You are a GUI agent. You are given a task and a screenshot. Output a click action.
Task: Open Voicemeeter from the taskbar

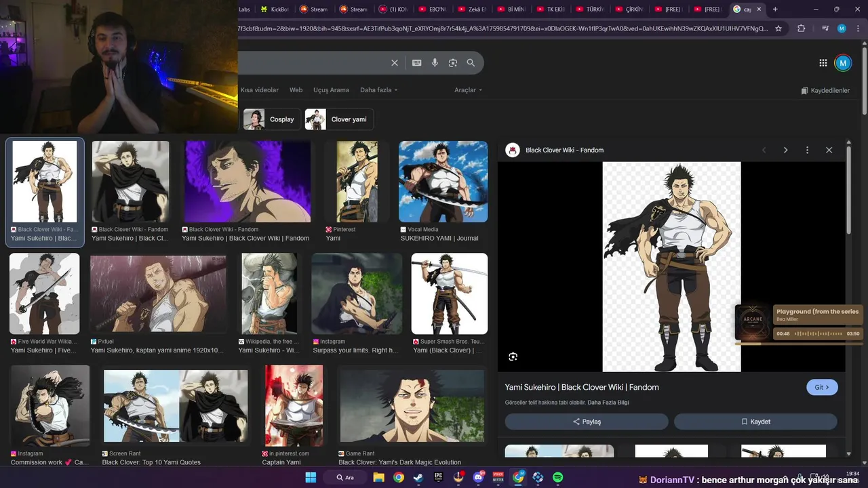[498, 477]
